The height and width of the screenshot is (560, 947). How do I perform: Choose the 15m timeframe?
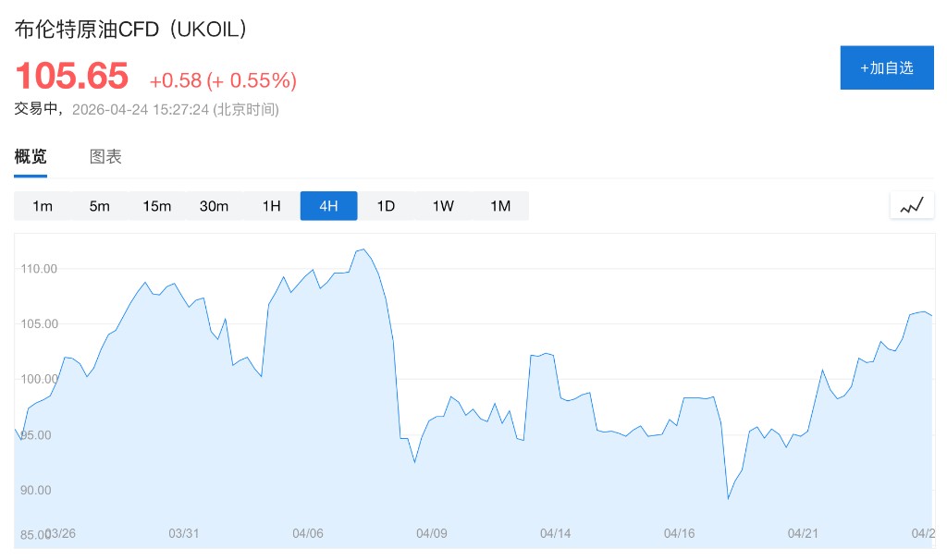pyautogui.click(x=157, y=206)
